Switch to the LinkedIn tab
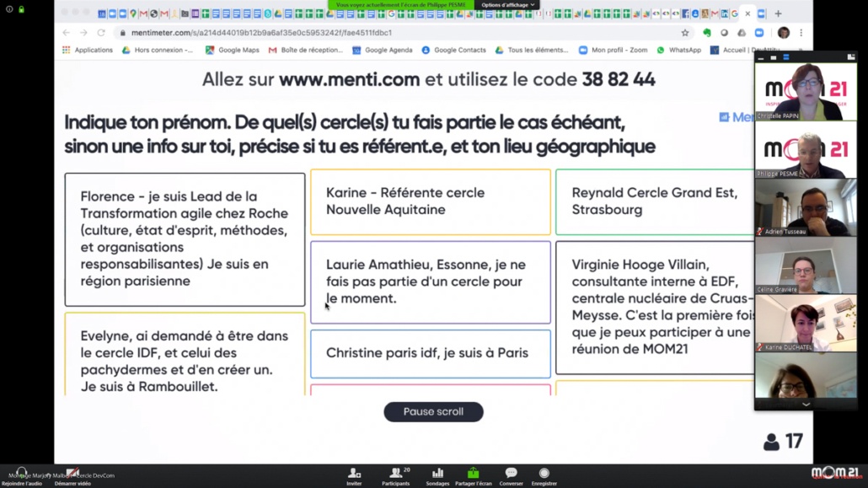Screen dimensions: 868x488 coord(725,13)
